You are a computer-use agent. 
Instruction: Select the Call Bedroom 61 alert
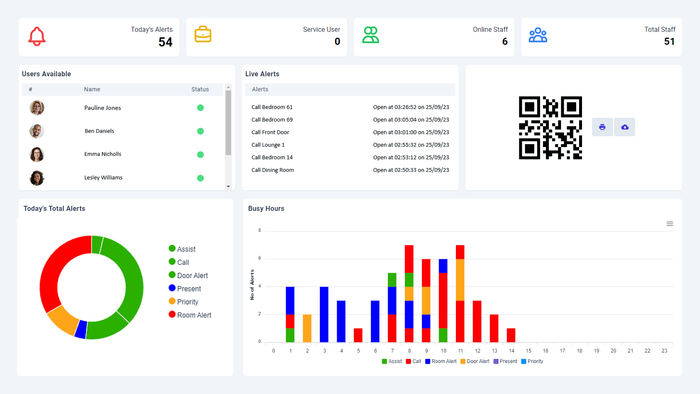pos(350,107)
